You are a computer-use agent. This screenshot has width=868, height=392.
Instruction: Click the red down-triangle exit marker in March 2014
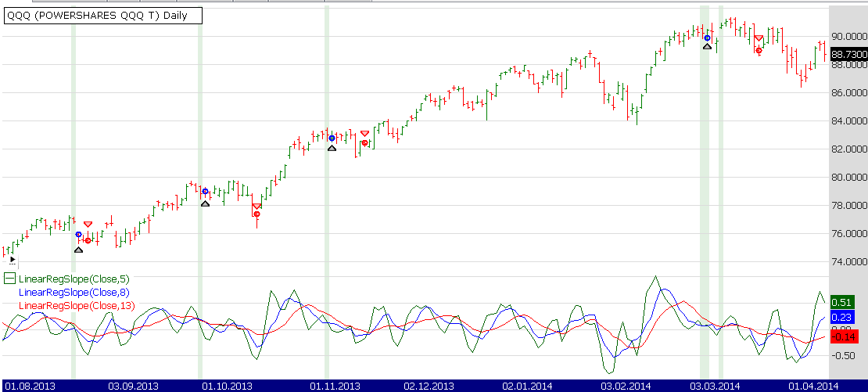tap(759, 39)
